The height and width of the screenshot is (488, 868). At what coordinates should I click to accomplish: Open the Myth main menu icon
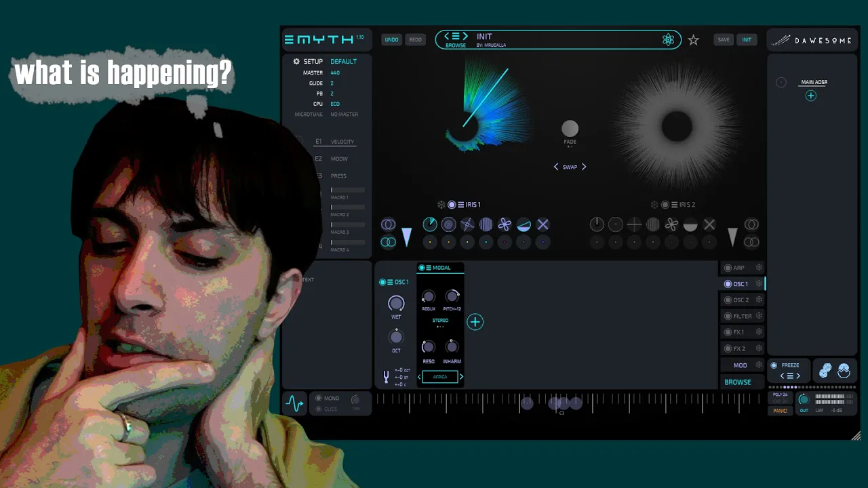click(x=289, y=40)
